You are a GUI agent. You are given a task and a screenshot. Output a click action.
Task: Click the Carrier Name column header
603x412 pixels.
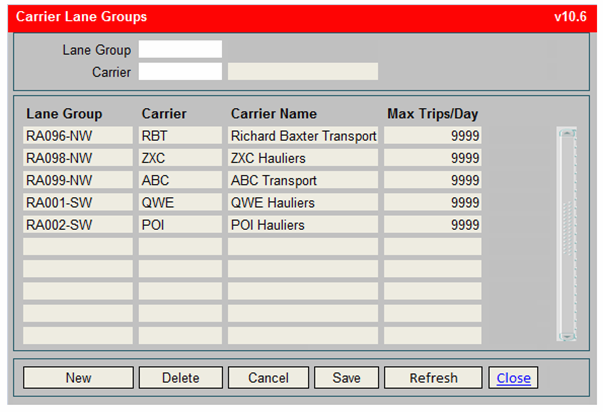pyautogui.click(x=274, y=114)
